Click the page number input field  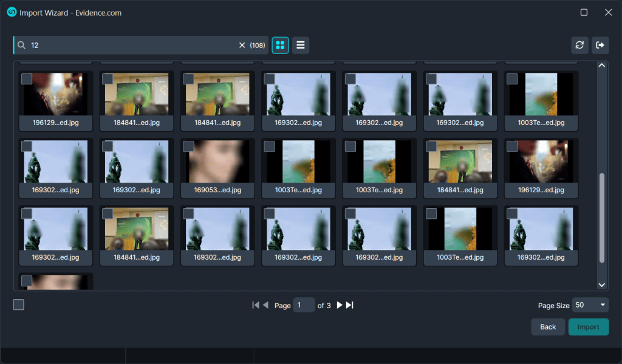pos(304,305)
